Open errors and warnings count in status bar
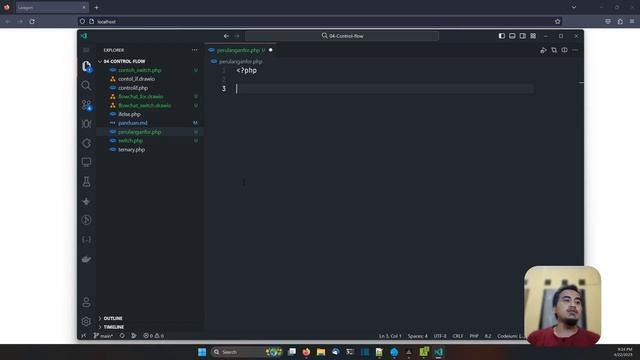This screenshot has height=360, width=640. pyautogui.click(x=153, y=336)
